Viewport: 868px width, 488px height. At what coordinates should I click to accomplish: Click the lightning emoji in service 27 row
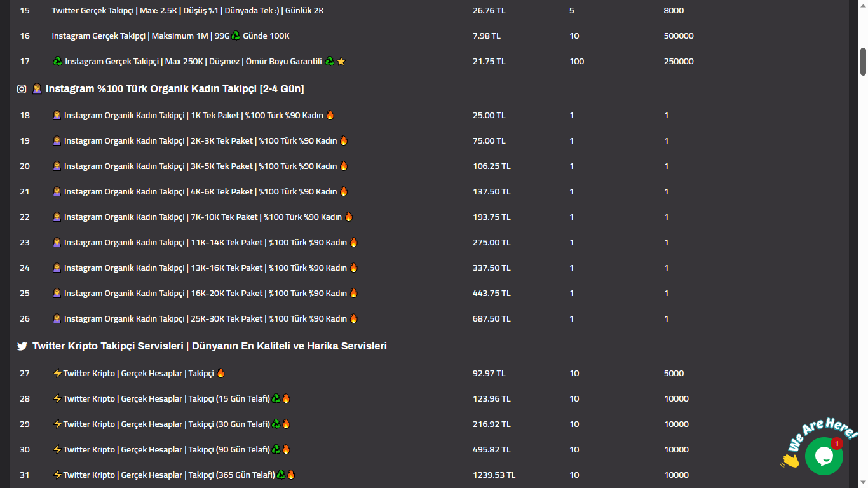[57, 373]
